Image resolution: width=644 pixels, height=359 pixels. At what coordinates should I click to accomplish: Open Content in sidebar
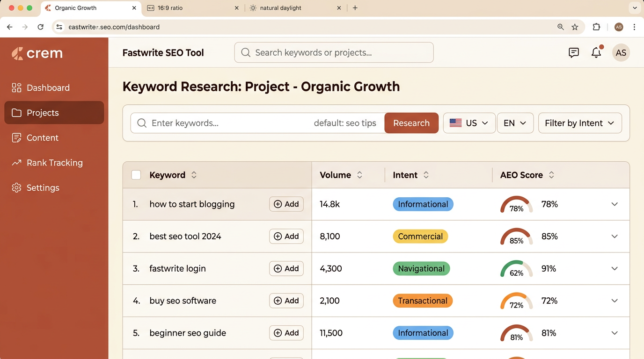tap(54, 138)
